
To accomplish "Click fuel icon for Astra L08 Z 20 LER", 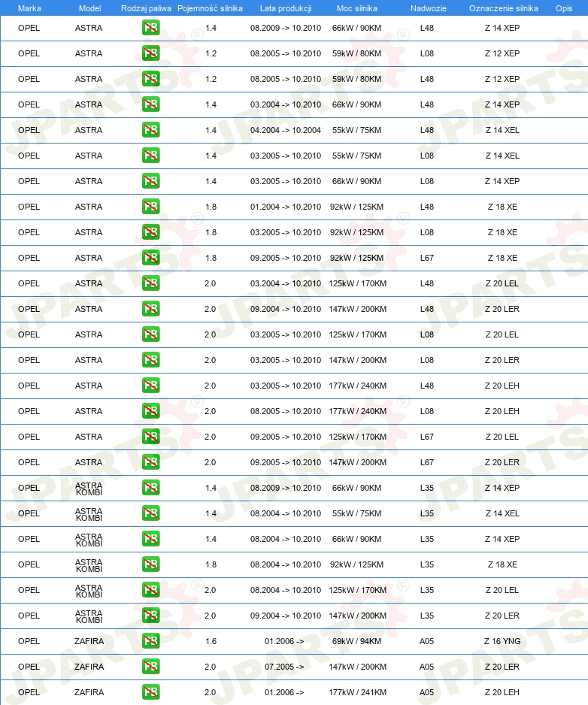I will (x=150, y=360).
